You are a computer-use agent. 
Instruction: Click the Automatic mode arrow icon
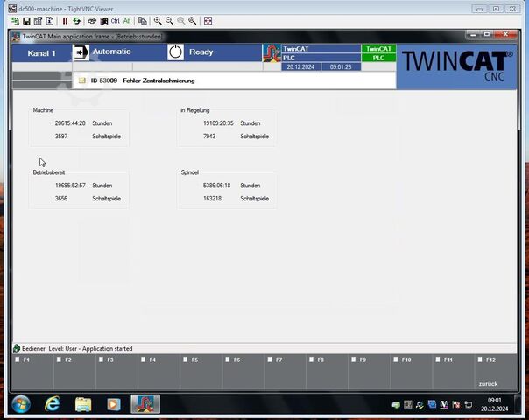81,52
